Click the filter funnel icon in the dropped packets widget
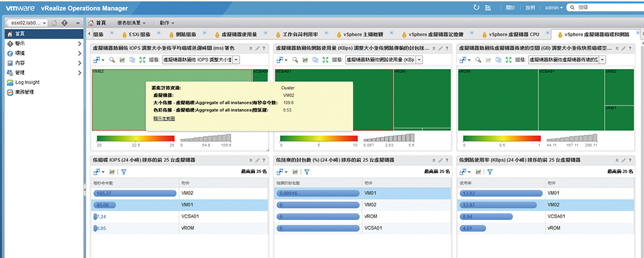Viewport: 644px width, 258px height. point(307,172)
